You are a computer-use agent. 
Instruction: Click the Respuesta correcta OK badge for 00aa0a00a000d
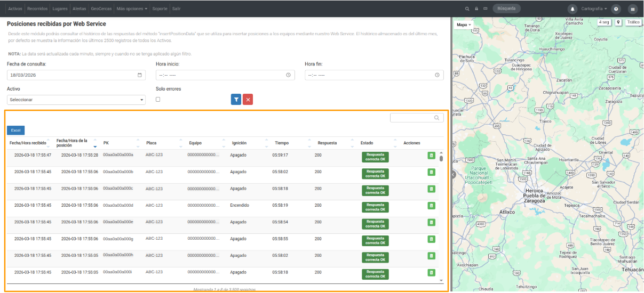pos(375,207)
